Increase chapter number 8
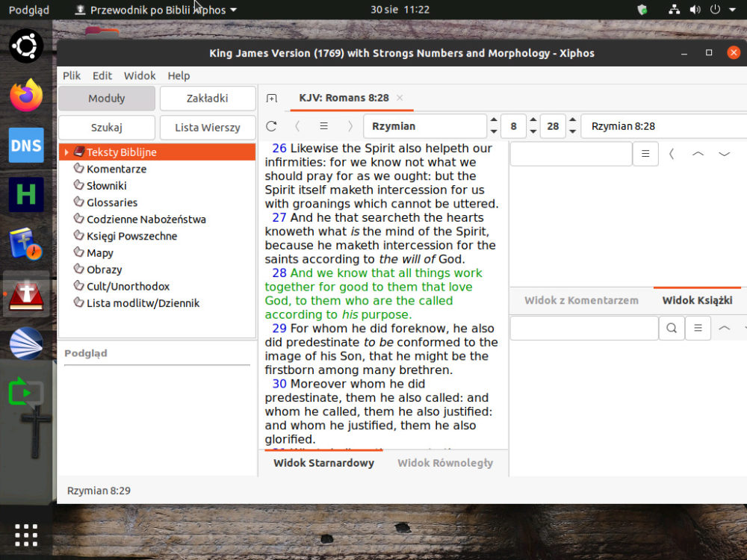The image size is (747, 560). tap(533, 120)
